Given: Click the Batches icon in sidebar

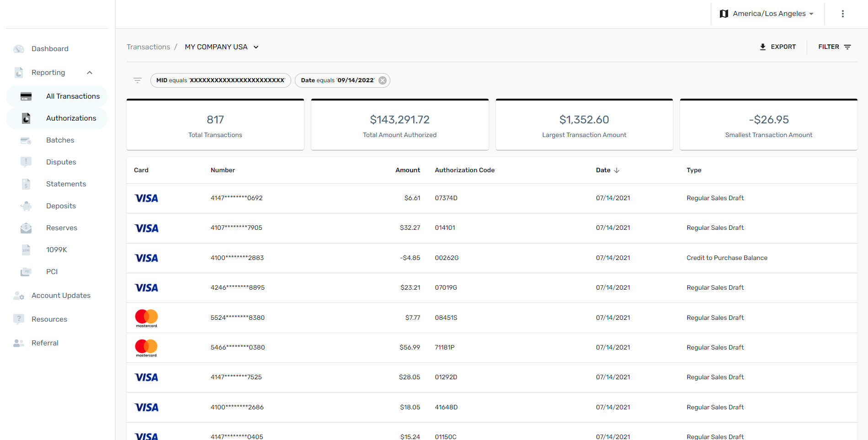Looking at the screenshot, I should [x=26, y=140].
